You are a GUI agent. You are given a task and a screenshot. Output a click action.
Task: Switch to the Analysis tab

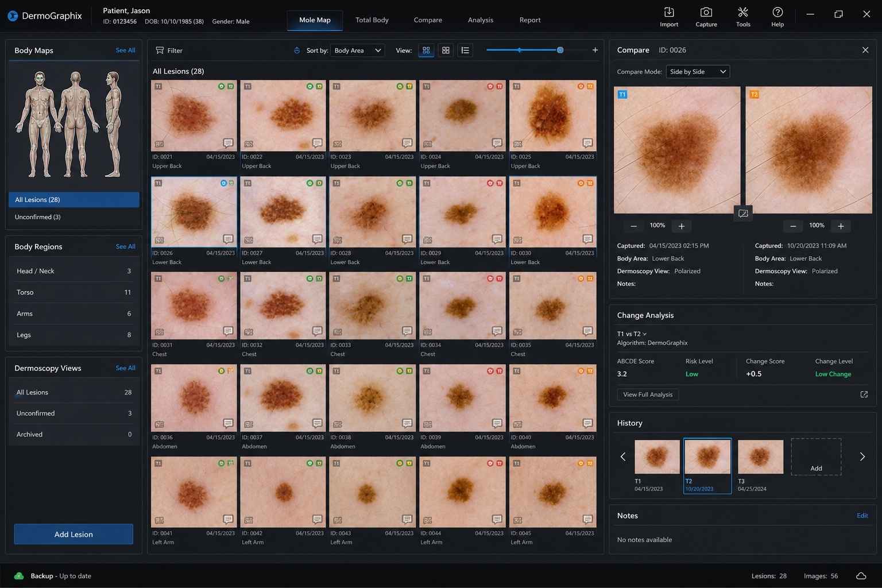pyautogui.click(x=481, y=20)
